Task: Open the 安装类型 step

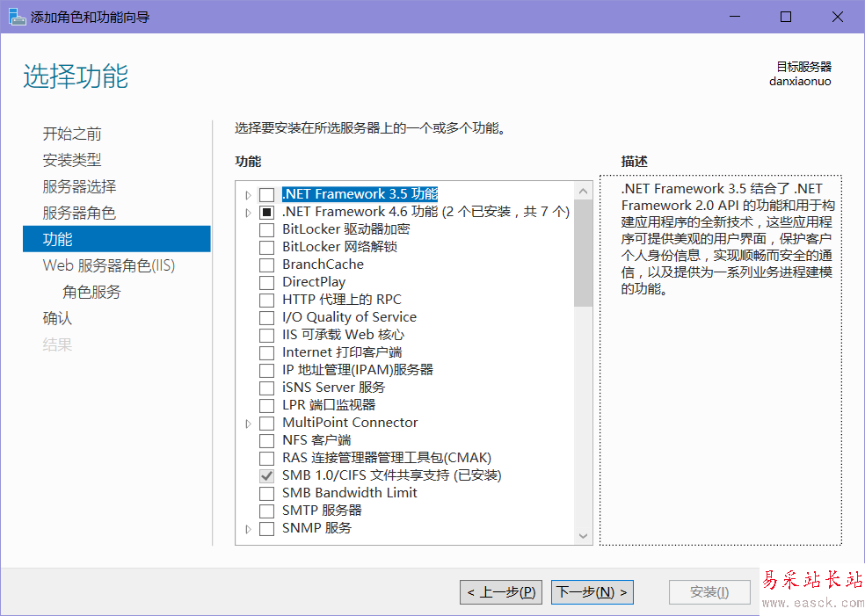Action: point(72,160)
